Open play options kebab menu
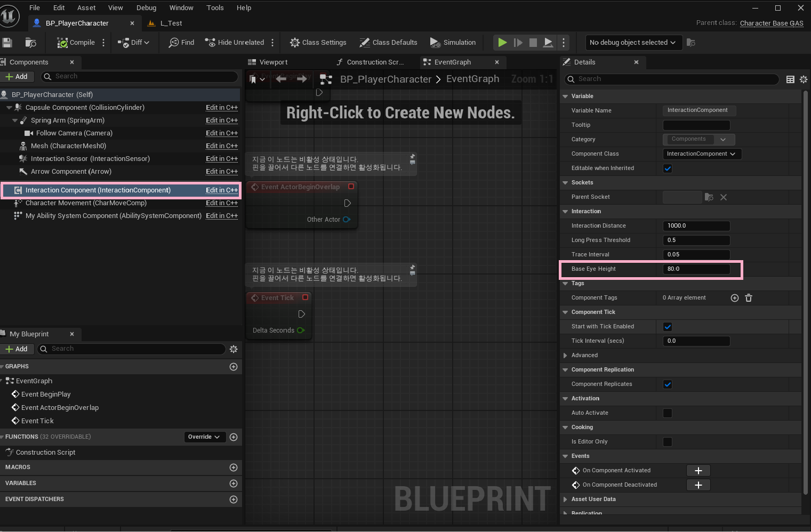Viewport: 811px width, 532px height. coord(564,43)
